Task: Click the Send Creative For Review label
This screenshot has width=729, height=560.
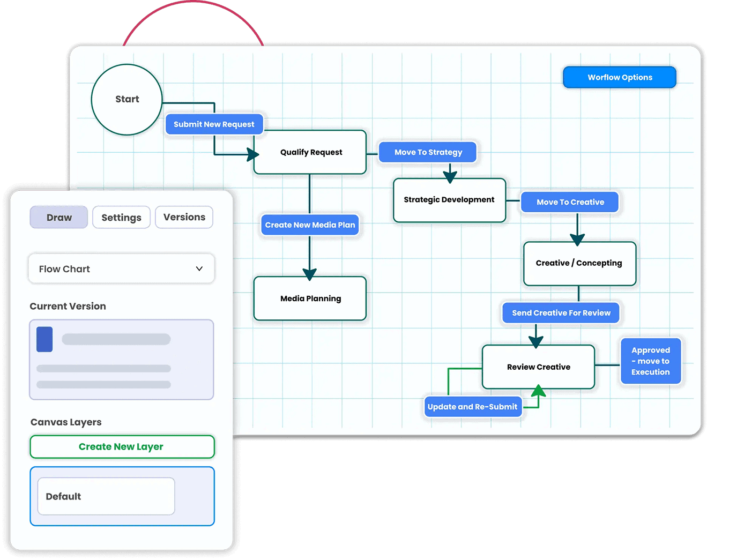Action: click(561, 313)
